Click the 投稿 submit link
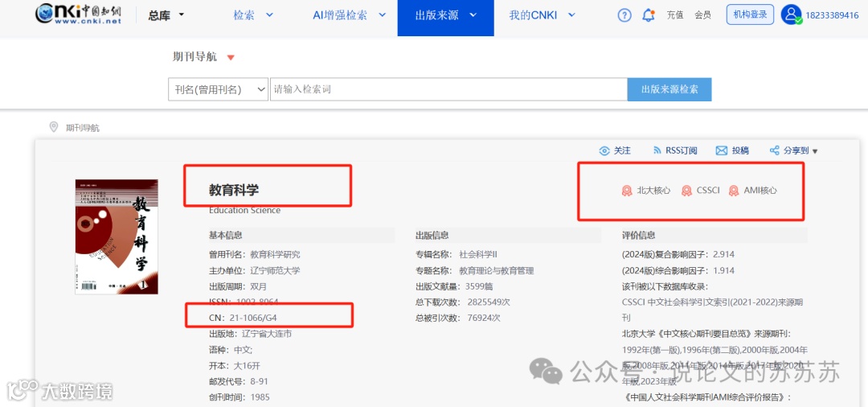The width and height of the screenshot is (868, 407). coord(740,150)
